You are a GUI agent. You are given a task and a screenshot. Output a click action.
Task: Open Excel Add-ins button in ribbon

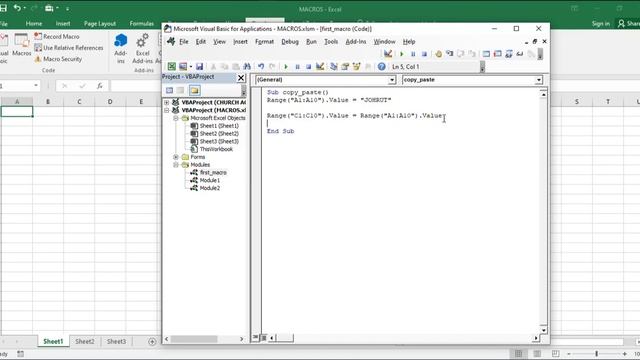coord(142,49)
